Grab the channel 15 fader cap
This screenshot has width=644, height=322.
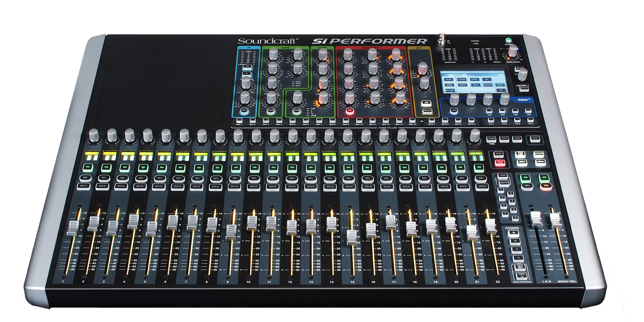352,237
